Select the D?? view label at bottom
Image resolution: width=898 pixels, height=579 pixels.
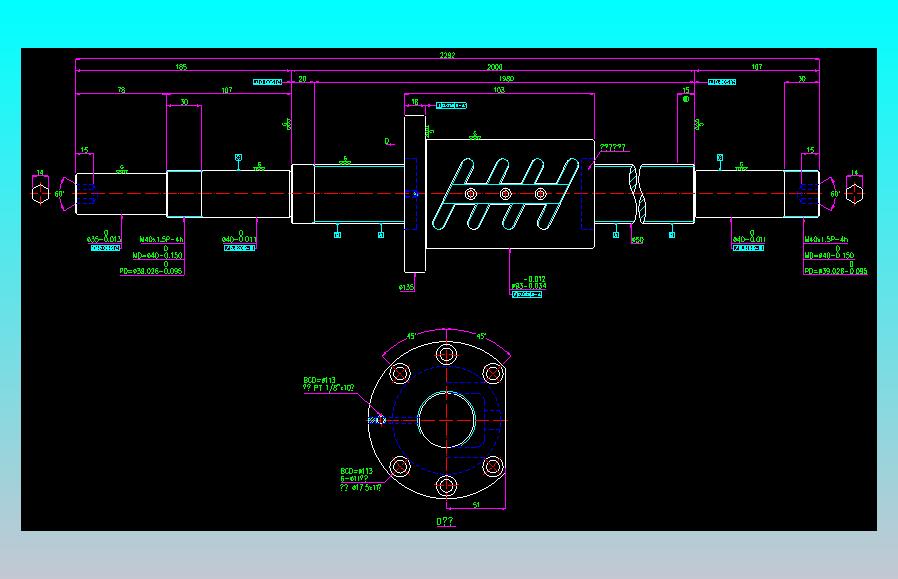[x=445, y=521]
